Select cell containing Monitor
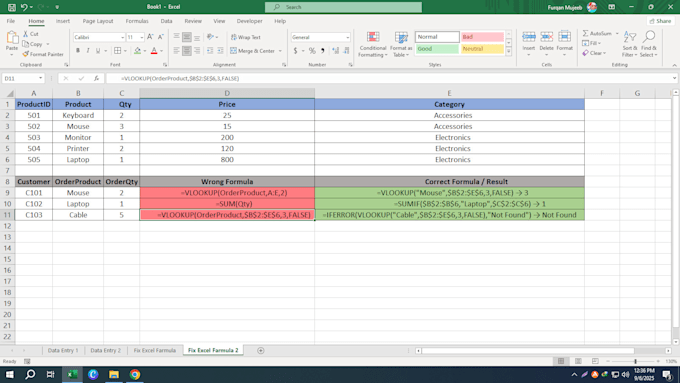Image resolution: width=680 pixels, height=383 pixels. pyautogui.click(x=78, y=137)
